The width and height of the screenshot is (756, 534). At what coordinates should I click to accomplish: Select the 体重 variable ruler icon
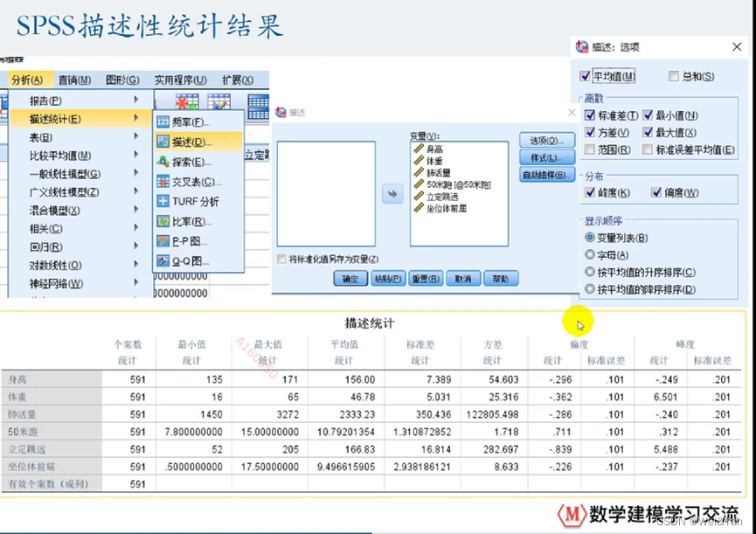click(419, 160)
